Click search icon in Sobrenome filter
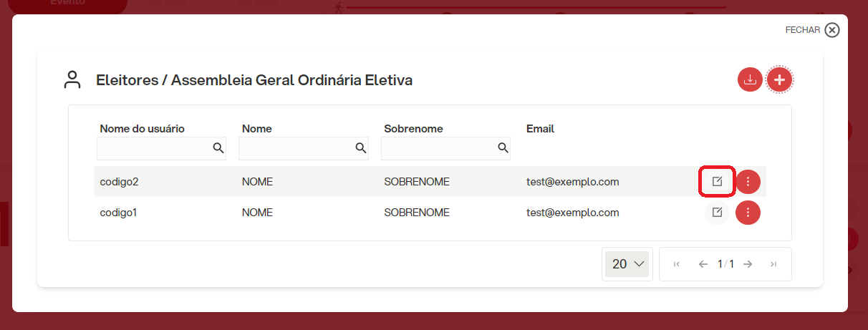 503,148
